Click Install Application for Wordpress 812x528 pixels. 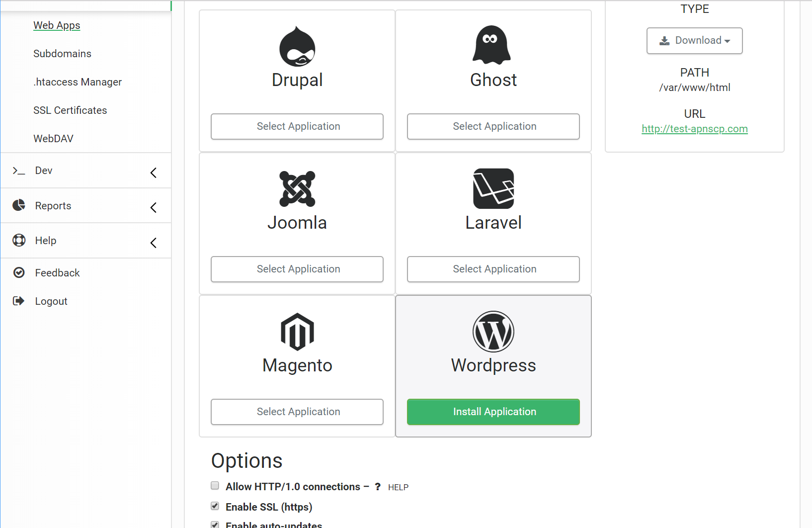click(493, 412)
